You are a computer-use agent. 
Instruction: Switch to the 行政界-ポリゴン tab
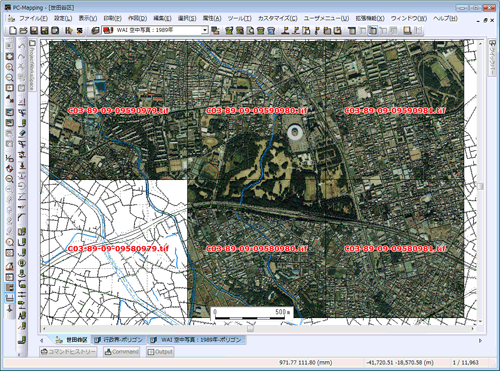pyautogui.click(x=119, y=340)
